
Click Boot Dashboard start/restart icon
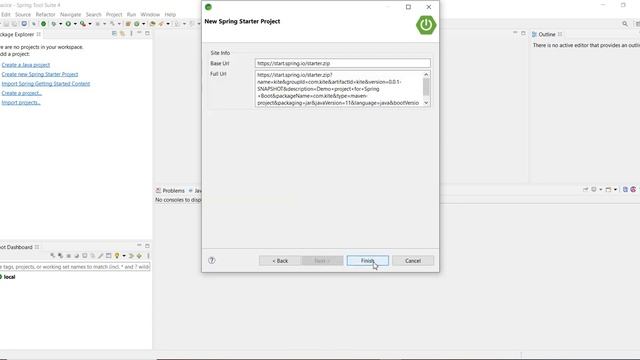click(53, 256)
